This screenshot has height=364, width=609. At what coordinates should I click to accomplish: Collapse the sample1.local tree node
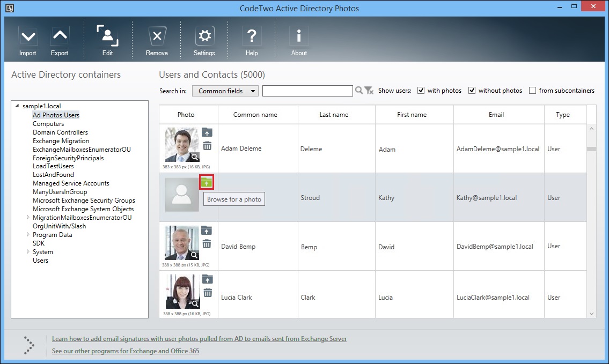coord(17,106)
